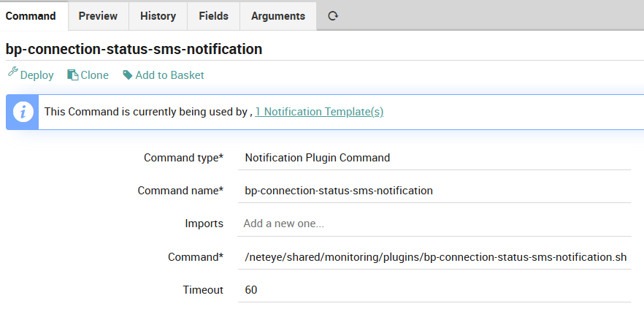
Task: Open the 1 Notification Template(s) link
Action: [319, 112]
